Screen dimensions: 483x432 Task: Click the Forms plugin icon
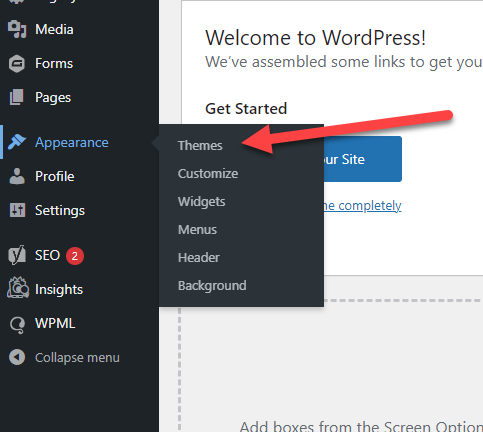click(x=17, y=63)
